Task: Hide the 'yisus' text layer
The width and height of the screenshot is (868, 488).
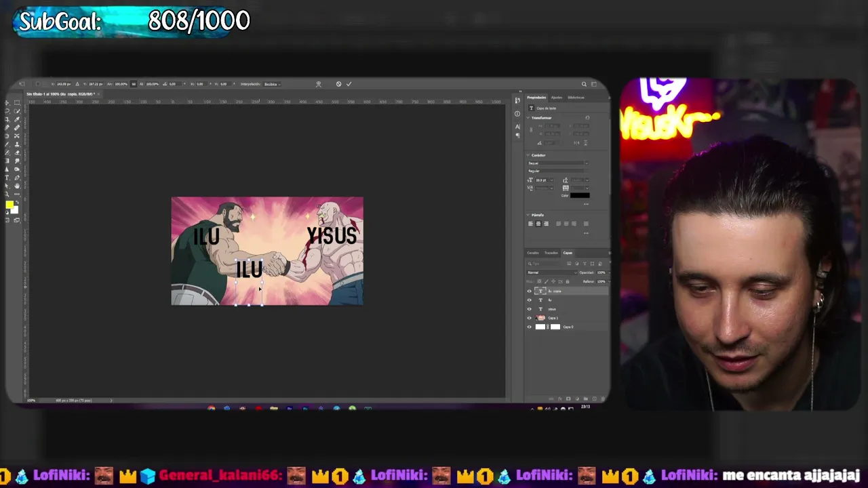Action: click(530, 309)
